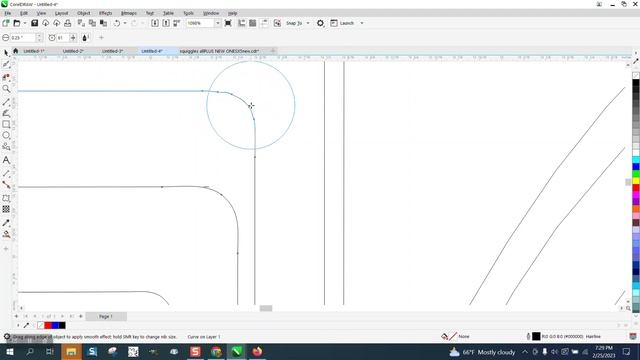Click the nib size spinner arrows
The height and width of the screenshot is (360, 640).
tap(39, 38)
